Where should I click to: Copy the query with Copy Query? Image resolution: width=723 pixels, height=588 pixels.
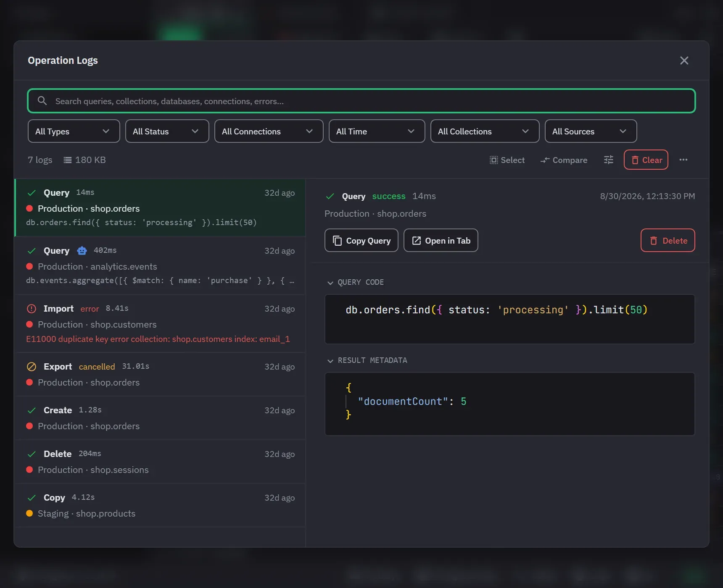361,240
